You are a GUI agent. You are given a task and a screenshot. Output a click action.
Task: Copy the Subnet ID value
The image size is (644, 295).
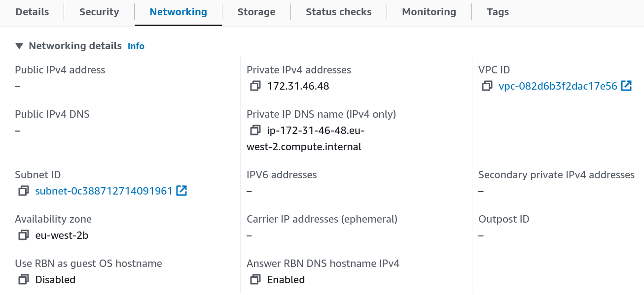[23, 191]
